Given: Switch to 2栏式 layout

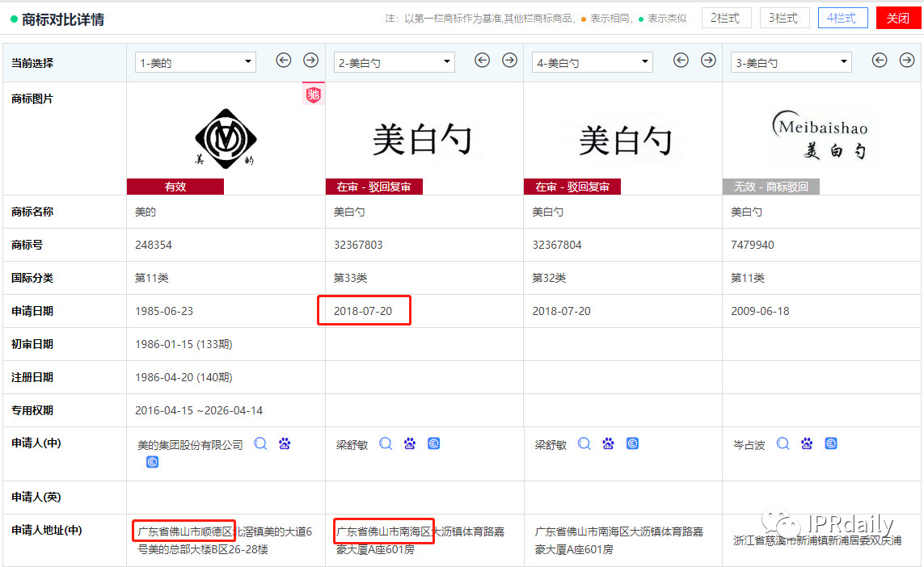Looking at the screenshot, I should tap(726, 19).
